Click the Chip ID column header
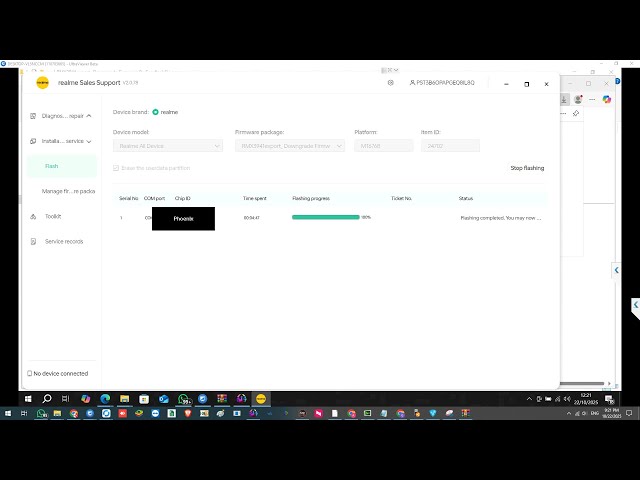Image resolution: width=640 pixels, height=480 pixels. coord(182,198)
